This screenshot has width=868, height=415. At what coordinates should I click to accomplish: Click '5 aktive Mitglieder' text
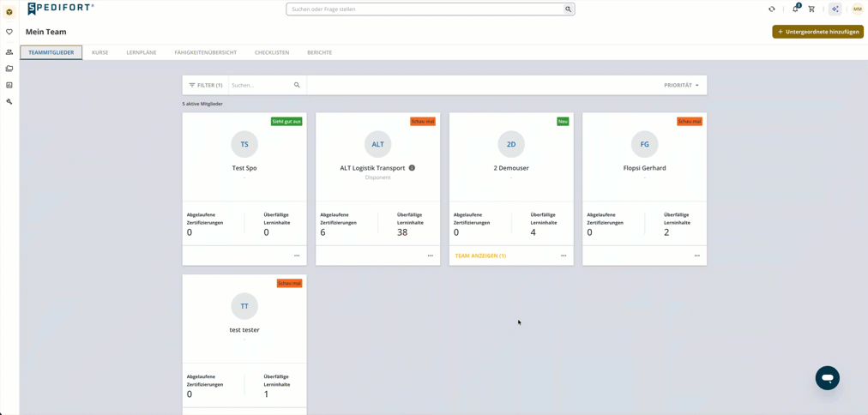coord(202,104)
